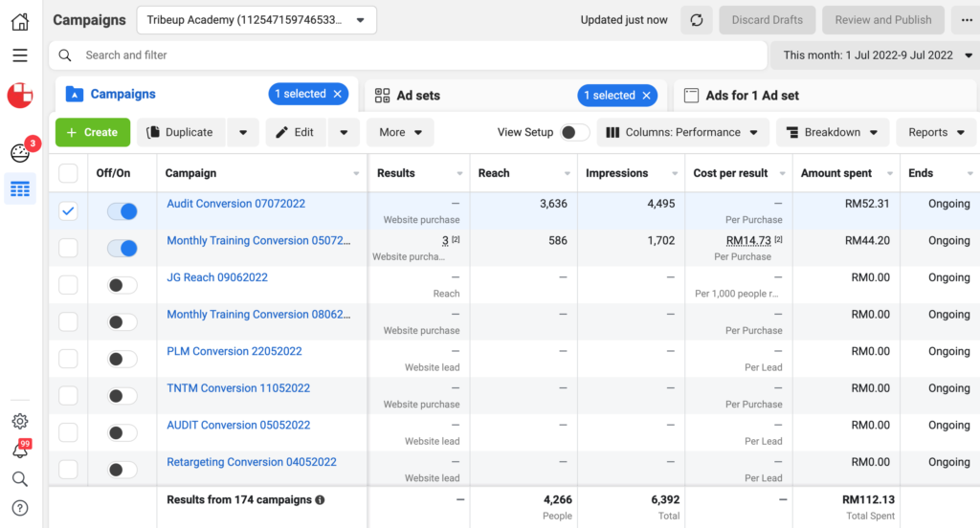Open the JG Reach 09062022 campaign link
The image size is (980, 528).
(x=217, y=277)
